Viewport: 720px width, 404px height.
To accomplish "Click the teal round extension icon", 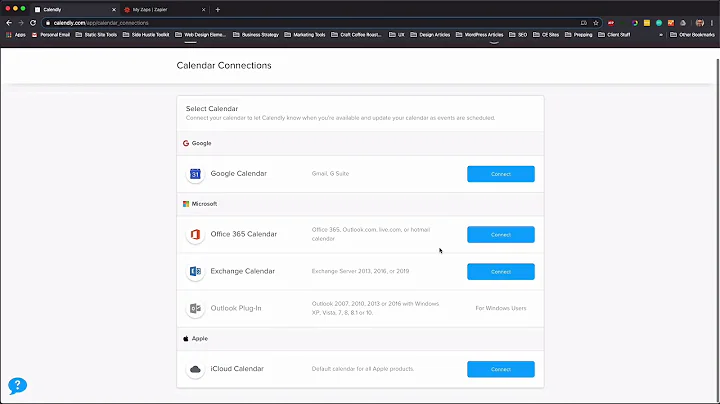I will pyautogui.click(x=659, y=22).
